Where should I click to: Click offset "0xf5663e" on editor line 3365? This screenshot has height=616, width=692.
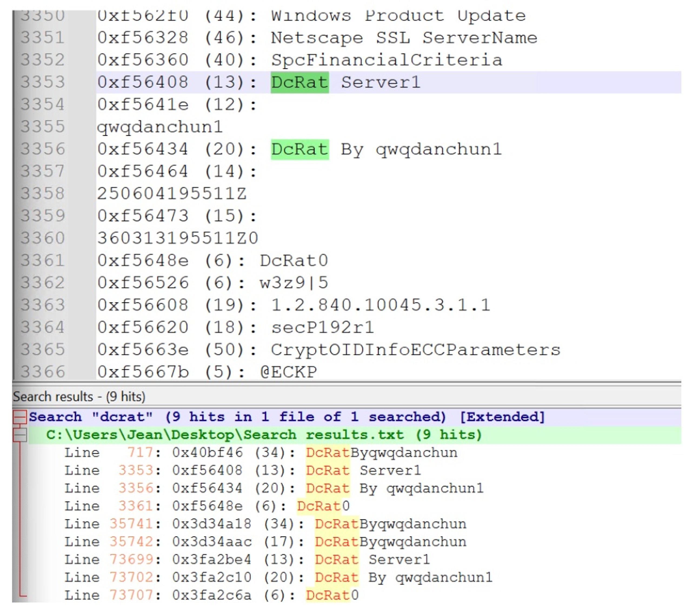[142, 350]
